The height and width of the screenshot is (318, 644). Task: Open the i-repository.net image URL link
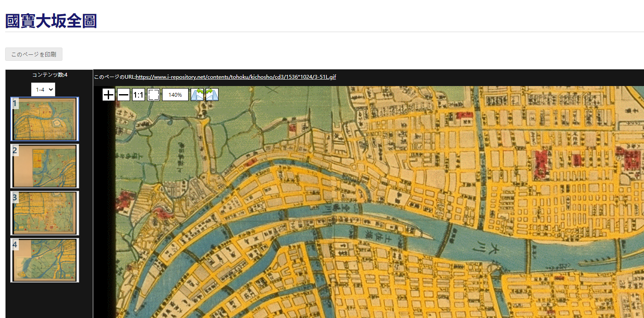pyautogui.click(x=236, y=77)
